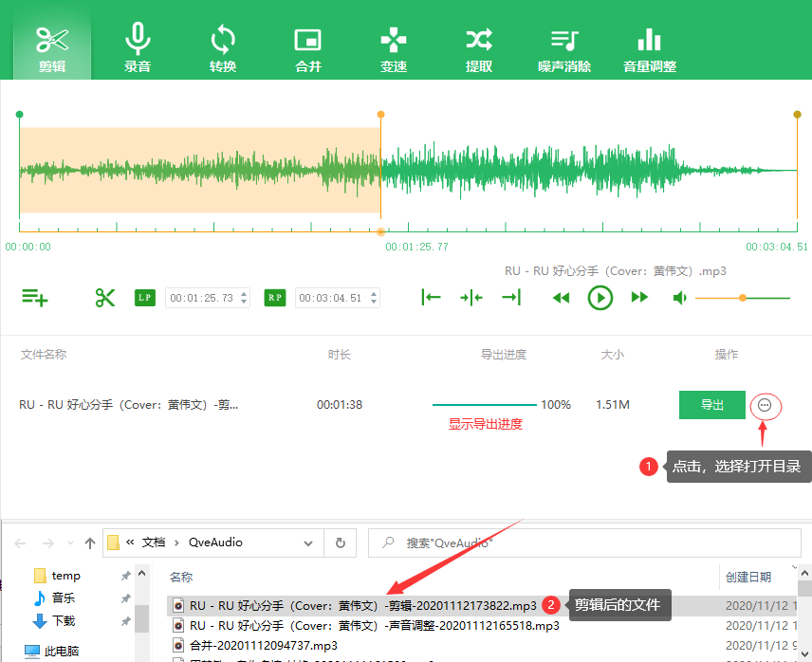The width and height of the screenshot is (812, 662).
Task: Click the green 导出 export button
Action: click(x=712, y=405)
